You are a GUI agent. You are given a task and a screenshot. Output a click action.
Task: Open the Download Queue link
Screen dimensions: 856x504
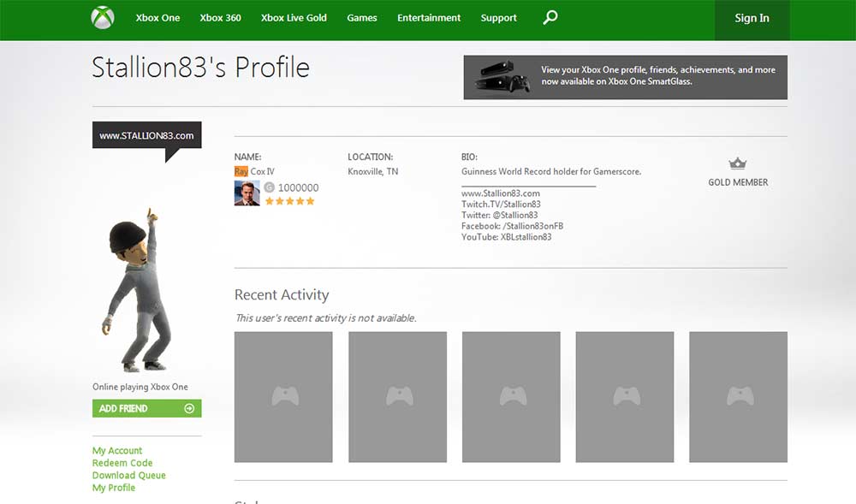tap(129, 475)
